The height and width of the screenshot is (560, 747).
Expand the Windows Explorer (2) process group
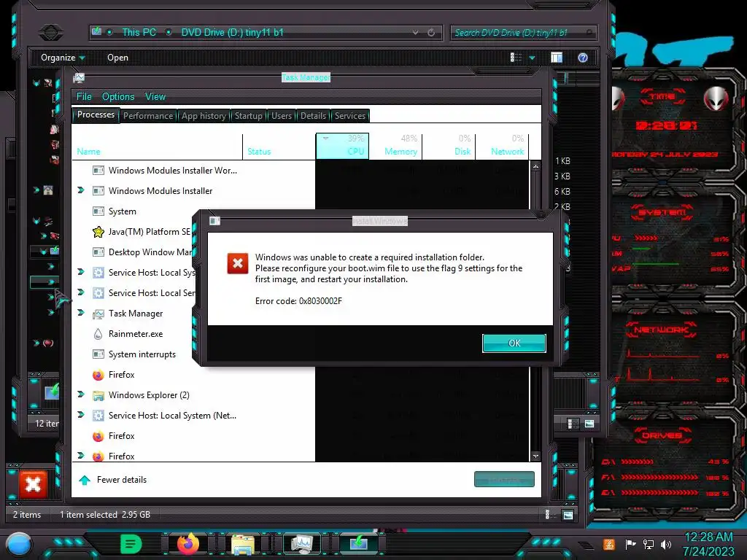pos(81,394)
